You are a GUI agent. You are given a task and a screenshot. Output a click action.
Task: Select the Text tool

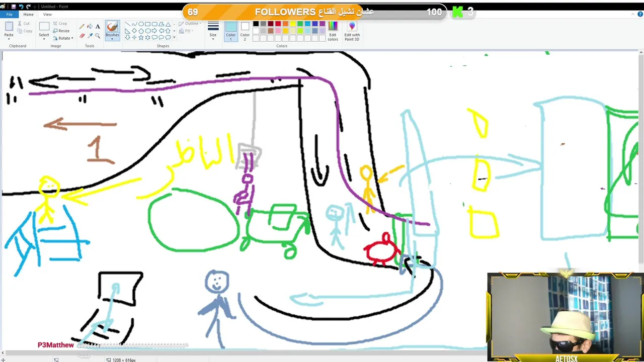coord(98,26)
